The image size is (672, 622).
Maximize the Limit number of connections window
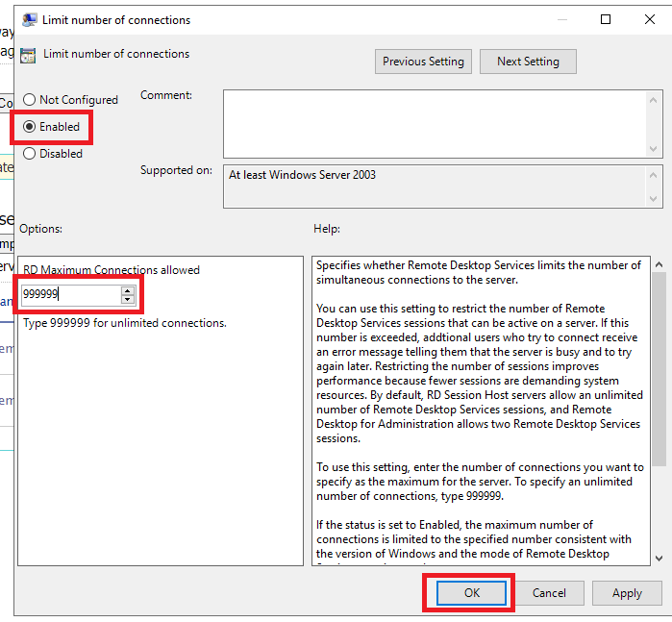coord(606,20)
